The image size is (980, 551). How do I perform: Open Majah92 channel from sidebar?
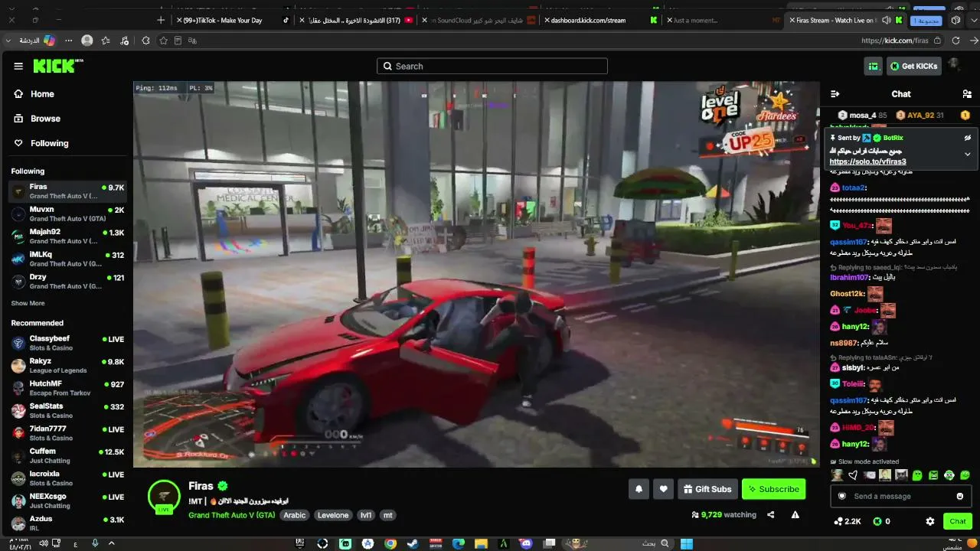67,236
